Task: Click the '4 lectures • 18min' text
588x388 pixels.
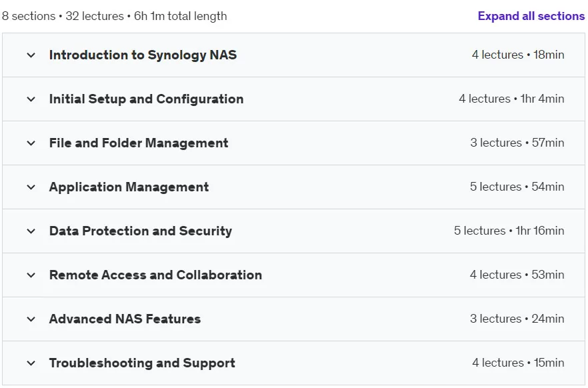Action: (518, 55)
